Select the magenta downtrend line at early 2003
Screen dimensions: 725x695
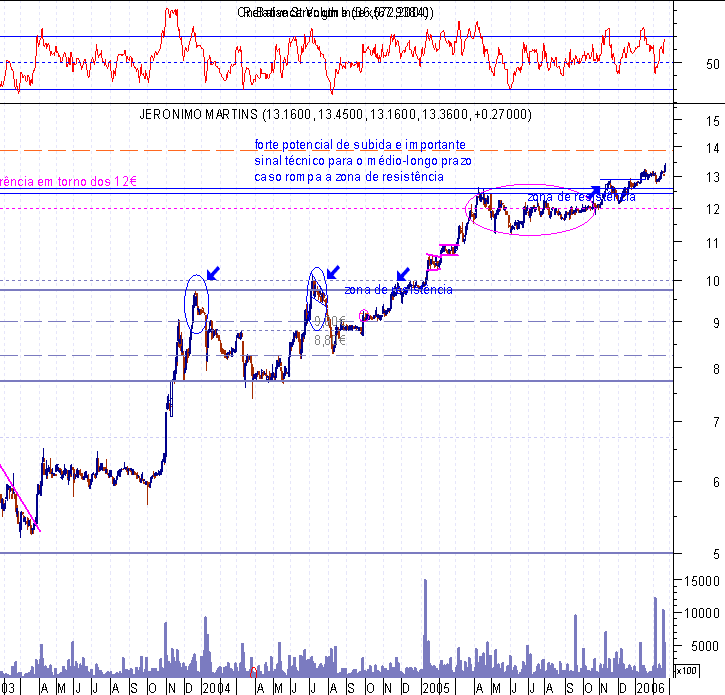tap(20, 498)
